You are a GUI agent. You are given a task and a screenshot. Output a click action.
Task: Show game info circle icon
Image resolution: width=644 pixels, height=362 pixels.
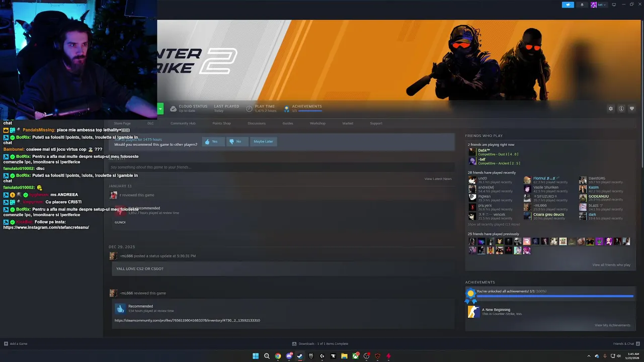tap(621, 109)
